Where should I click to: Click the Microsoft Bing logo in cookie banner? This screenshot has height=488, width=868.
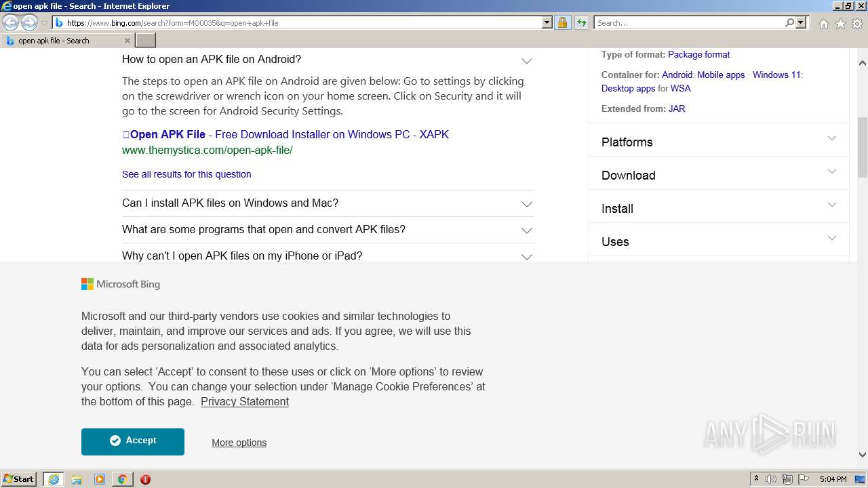pyautogui.click(x=121, y=284)
